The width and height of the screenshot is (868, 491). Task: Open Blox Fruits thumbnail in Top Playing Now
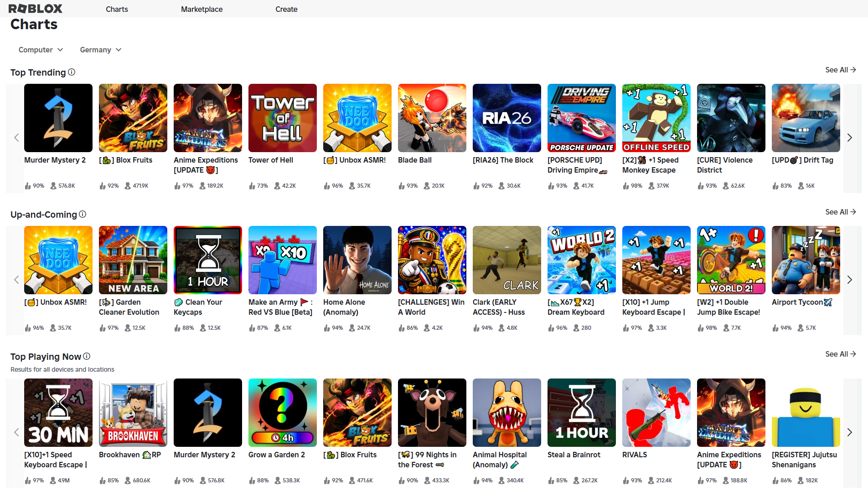coord(357,413)
